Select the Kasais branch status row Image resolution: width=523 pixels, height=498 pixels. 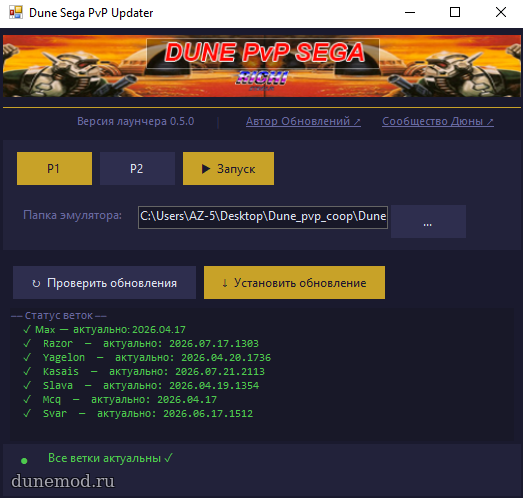tap(144, 372)
